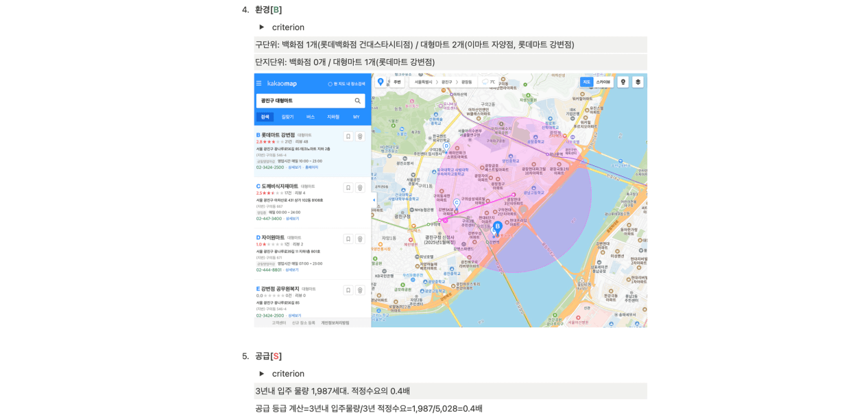Click the line starting with 구단위: 백화점 1개
Viewport: 868px width, 417px height.
450,45
